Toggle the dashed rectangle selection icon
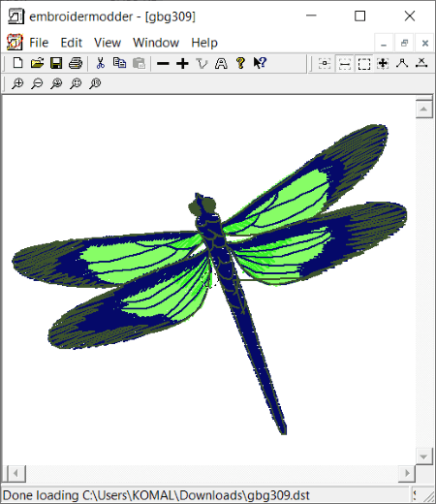Screen dimensions: 436x504 tap(364, 63)
